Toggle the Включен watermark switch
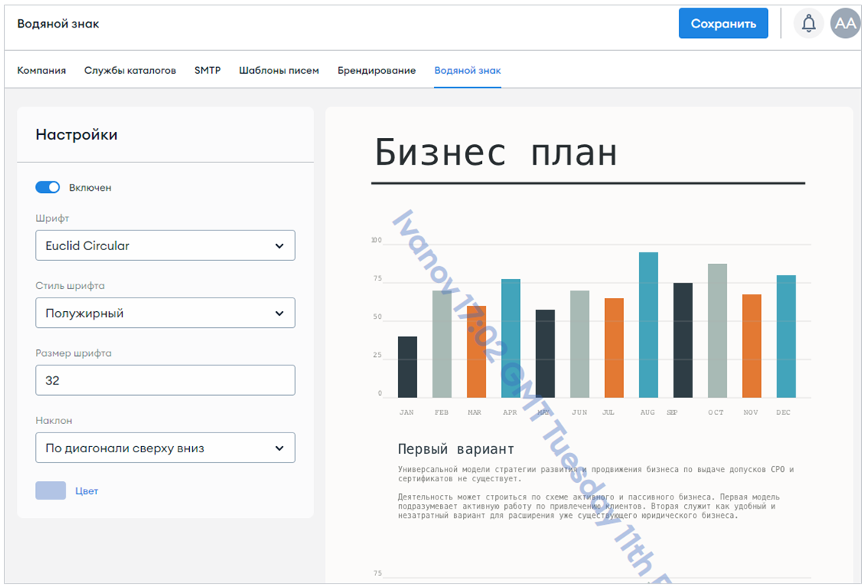The height and width of the screenshot is (588, 868). (x=47, y=187)
